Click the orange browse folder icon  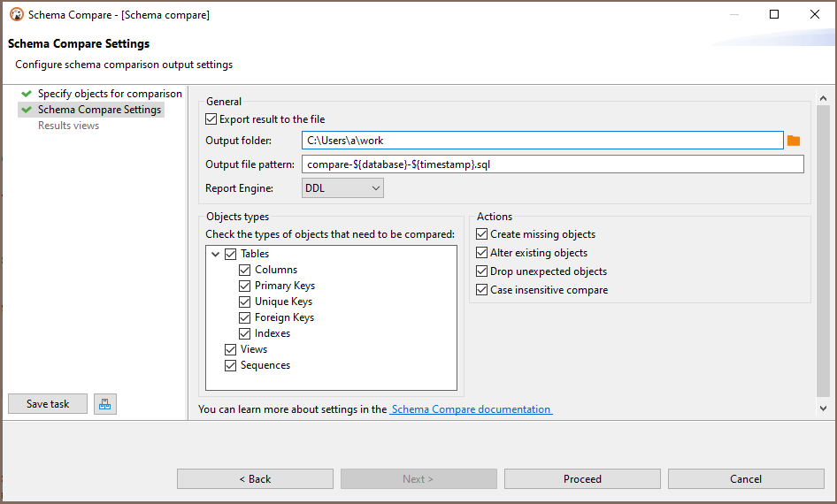[x=794, y=141]
